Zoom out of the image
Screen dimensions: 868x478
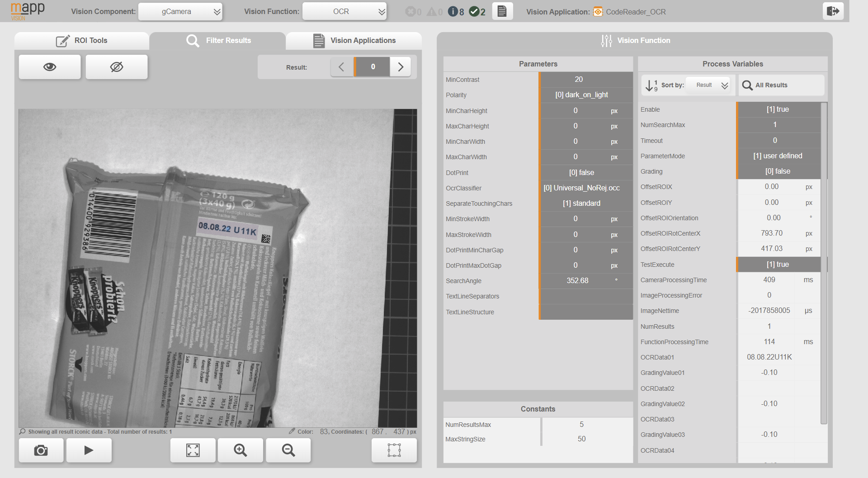[x=288, y=450]
